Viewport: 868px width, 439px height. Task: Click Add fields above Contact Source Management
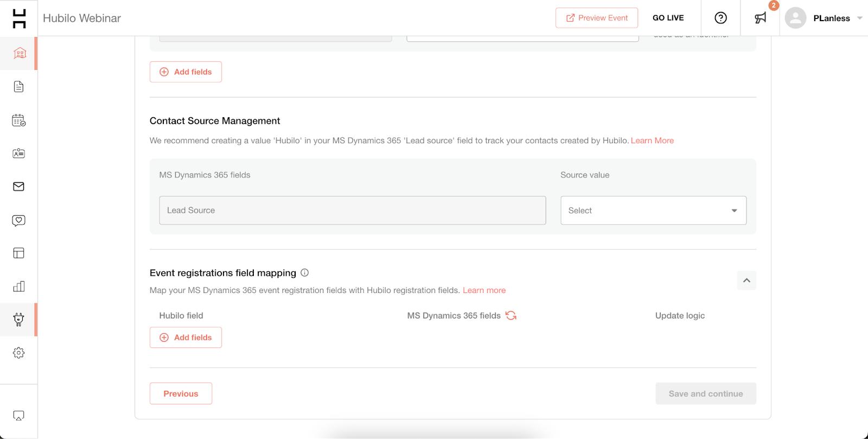(186, 72)
